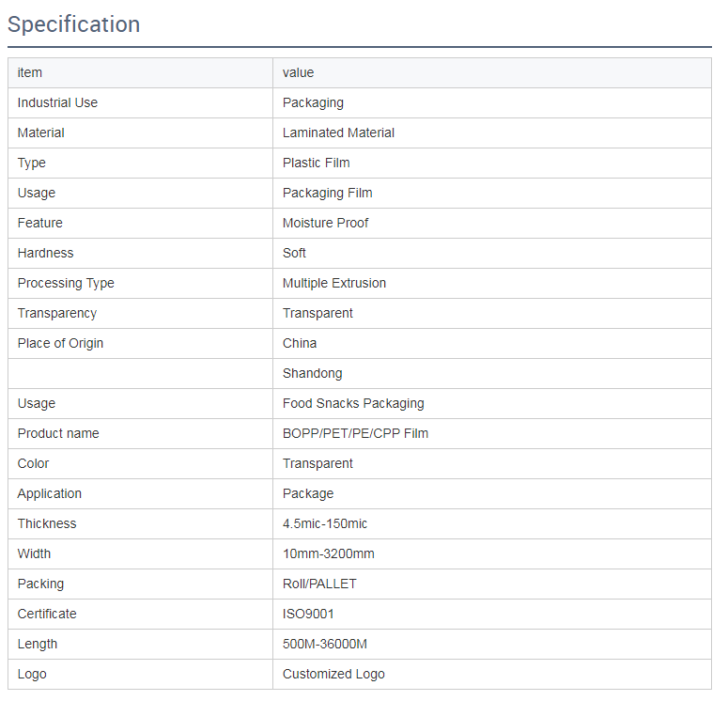
Task: Click the Thickness value 4.5mic-150mic
Action: tap(325, 524)
